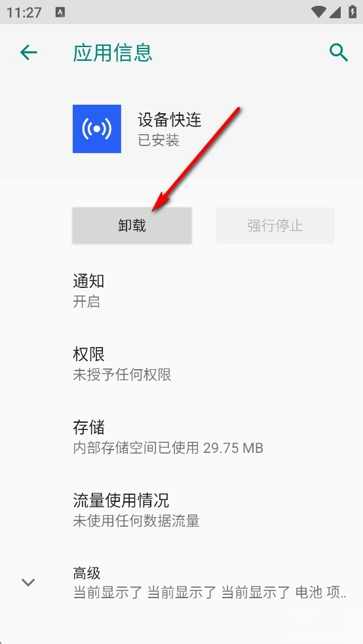Expand the 高级 chevron arrow
Screen dimensions: 363x644
28,582
